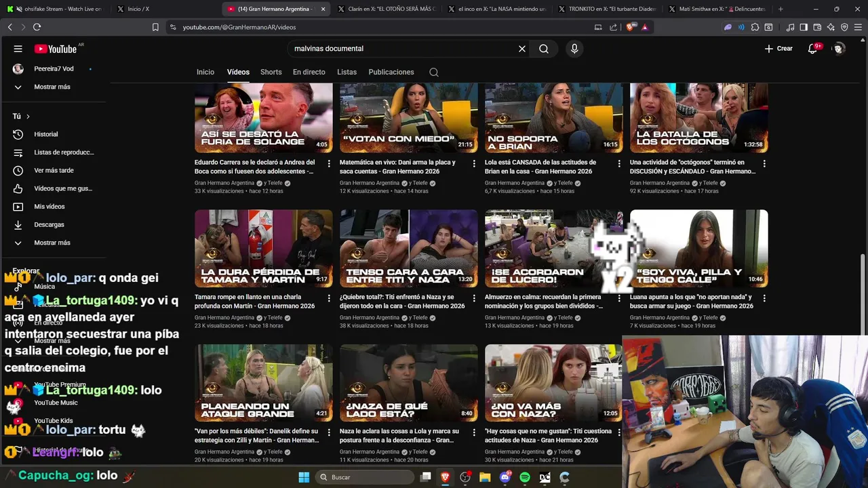Viewport: 868px width, 488px height.
Task: Expand Mostrar más under Descargas
Action: point(52,243)
